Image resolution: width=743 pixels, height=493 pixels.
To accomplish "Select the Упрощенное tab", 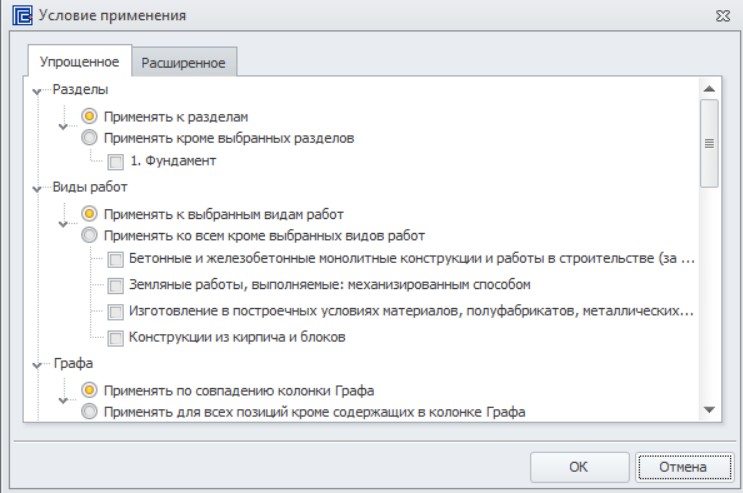I will click(79, 62).
